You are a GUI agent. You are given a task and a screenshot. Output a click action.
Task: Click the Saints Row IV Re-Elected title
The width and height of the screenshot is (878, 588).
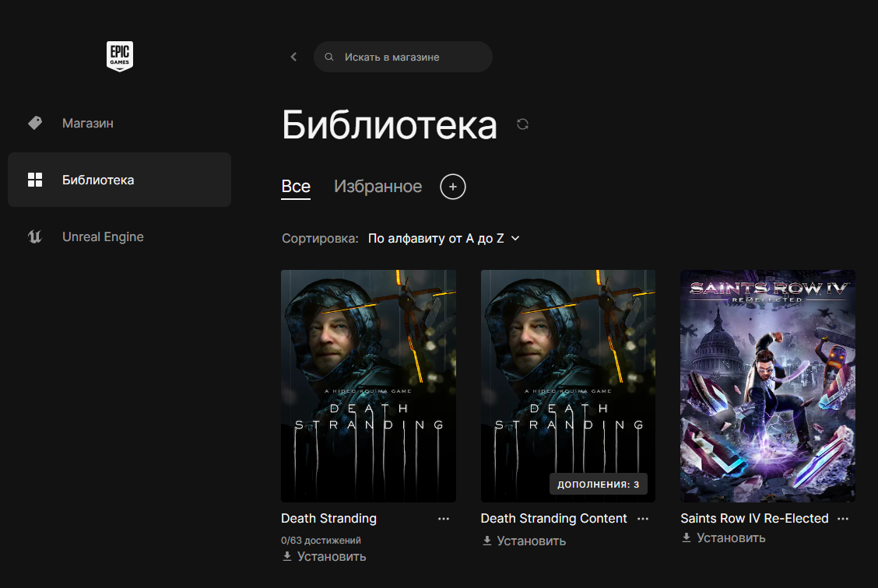click(x=754, y=519)
